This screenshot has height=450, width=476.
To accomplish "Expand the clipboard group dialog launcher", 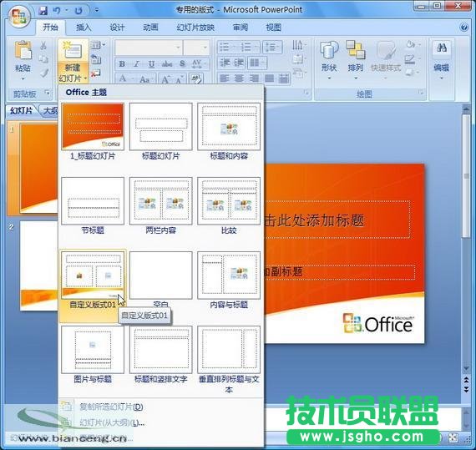I will pos(48,92).
